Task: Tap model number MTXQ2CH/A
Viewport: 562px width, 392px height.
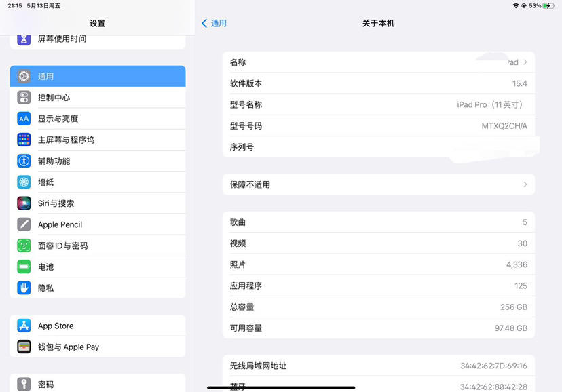Action: click(504, 125)
